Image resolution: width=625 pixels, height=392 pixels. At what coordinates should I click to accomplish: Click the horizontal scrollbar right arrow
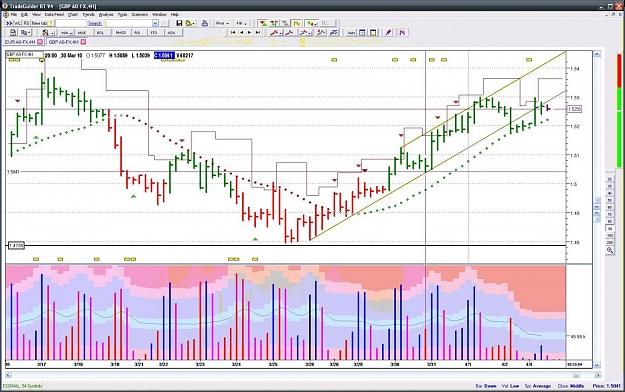point(597,375)
